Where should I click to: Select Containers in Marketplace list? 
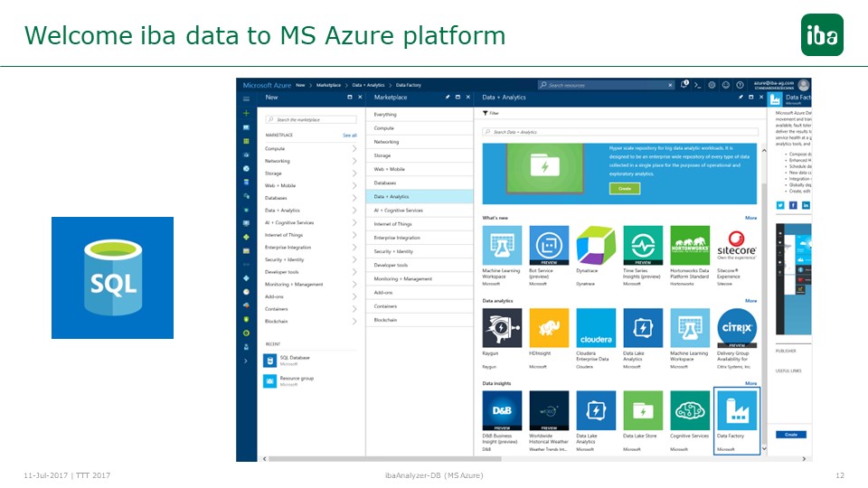[x=419, y=306]
